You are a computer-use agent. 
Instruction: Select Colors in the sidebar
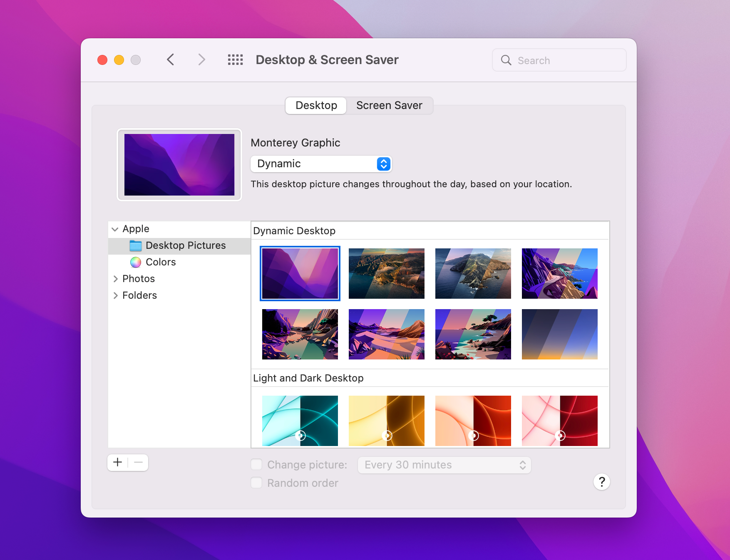click(x=179, y=263)
